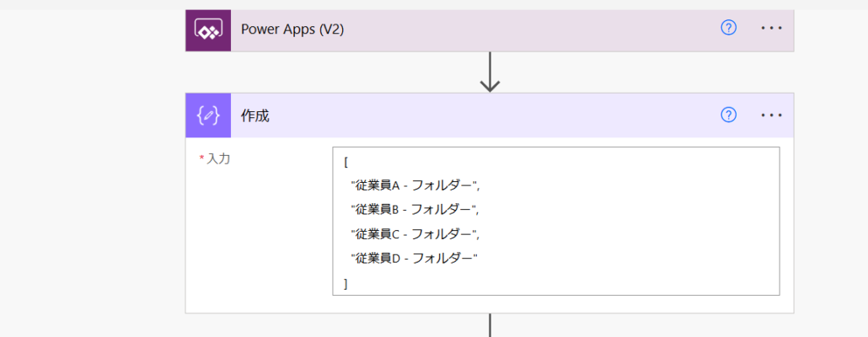Click the 作成 compose action icon
This screenshot has width=868, height=337.
click(x=207, y=115)
